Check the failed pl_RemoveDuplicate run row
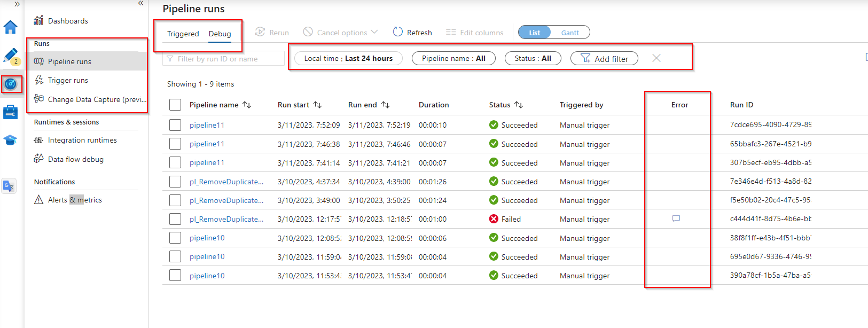 point(175,219)
